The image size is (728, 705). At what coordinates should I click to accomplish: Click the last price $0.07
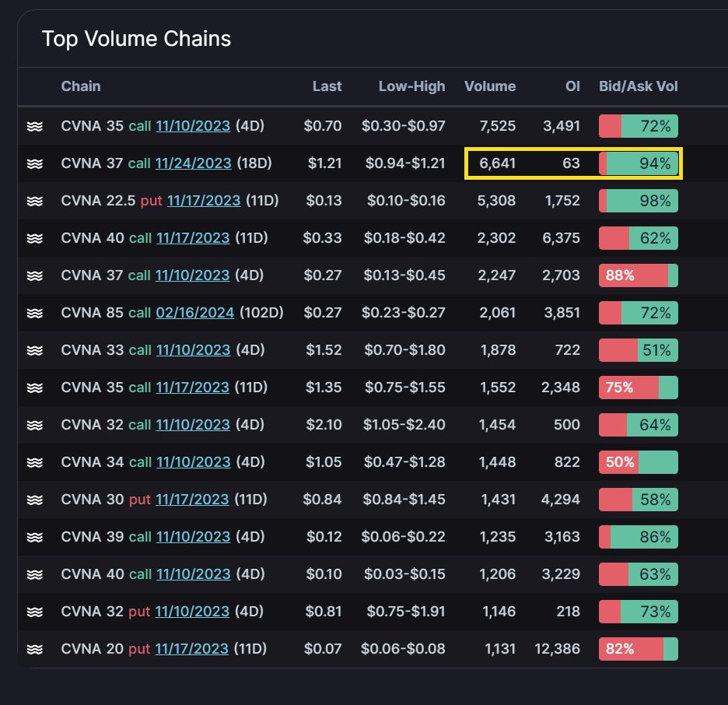point(323,649)
